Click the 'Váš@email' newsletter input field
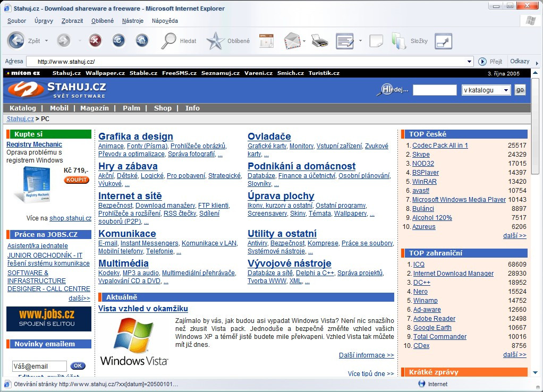543x392 pixels. point(39,366)
